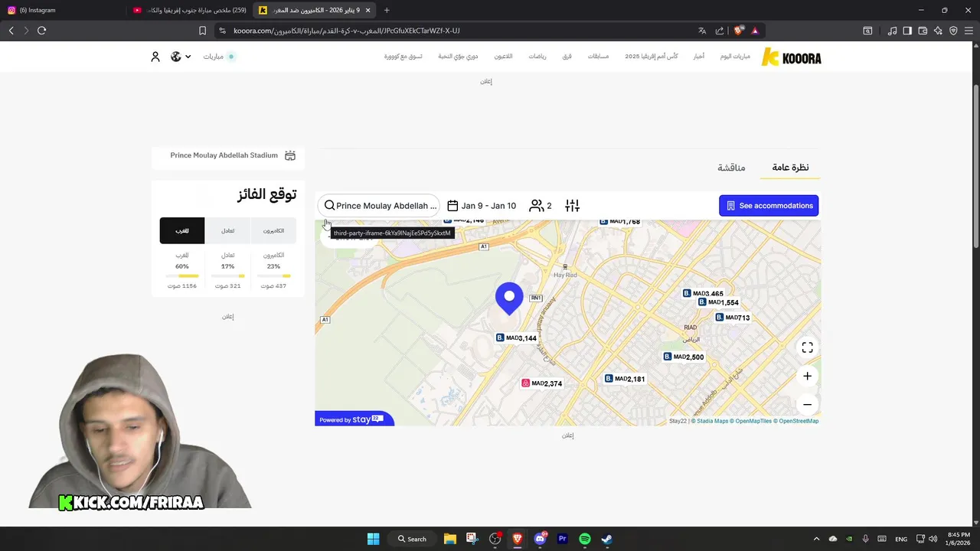Open the Windows Start menu
980x551 pixels.
click(373, 539)
